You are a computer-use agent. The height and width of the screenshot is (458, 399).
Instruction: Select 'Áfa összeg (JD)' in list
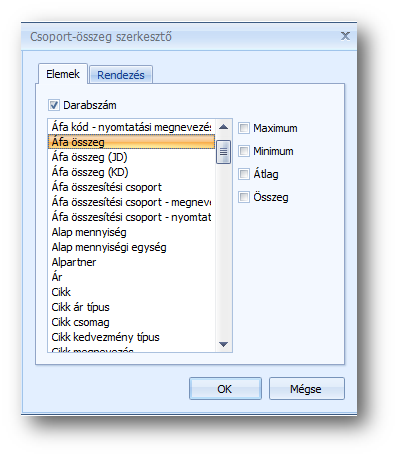(x=131, y=157)
